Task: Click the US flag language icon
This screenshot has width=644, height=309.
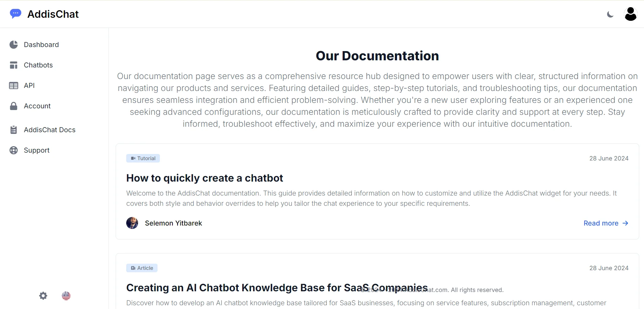Action: coord(66,296)
